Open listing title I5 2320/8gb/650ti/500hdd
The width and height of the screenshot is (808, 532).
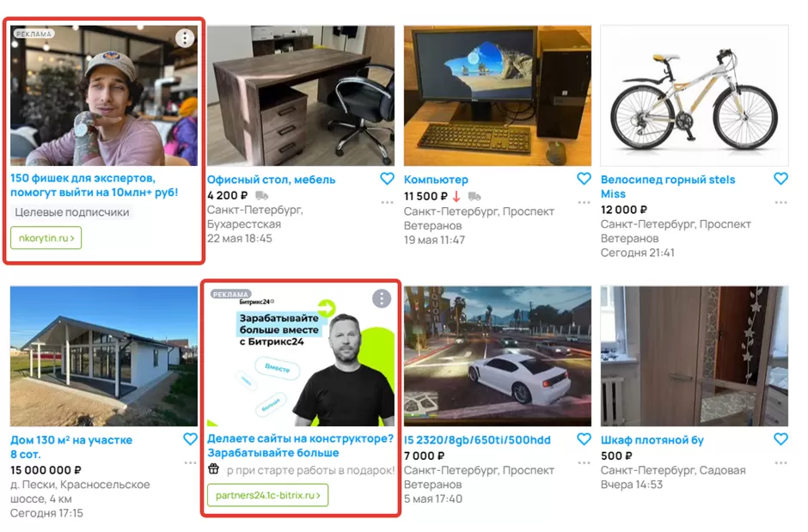[x=477, y=440]
